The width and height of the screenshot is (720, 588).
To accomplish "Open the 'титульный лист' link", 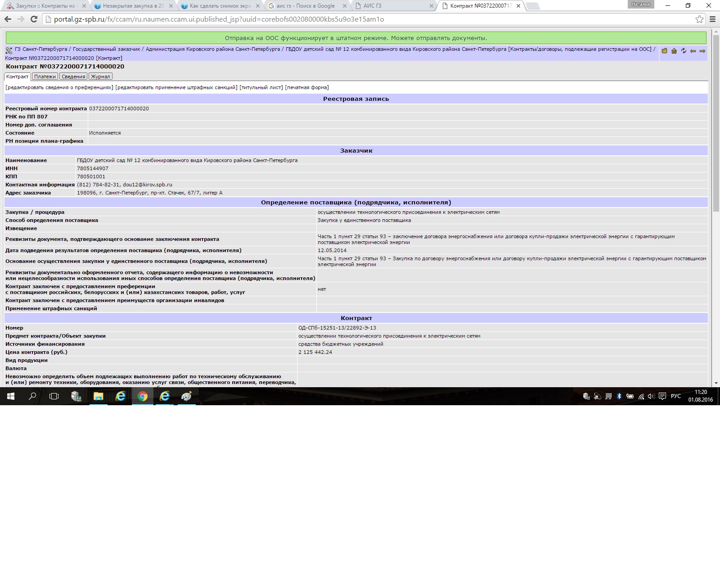I will [261, 87].
